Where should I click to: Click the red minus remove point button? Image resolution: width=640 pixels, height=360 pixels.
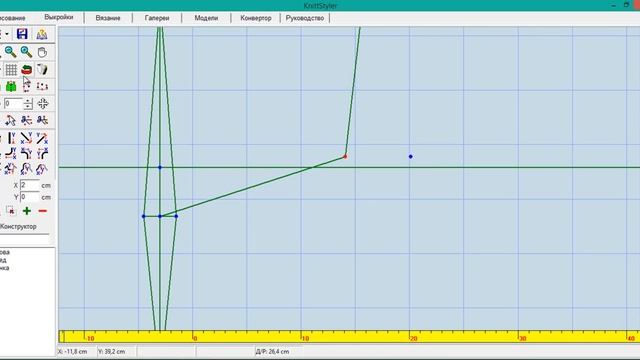(x=42, y=211)
